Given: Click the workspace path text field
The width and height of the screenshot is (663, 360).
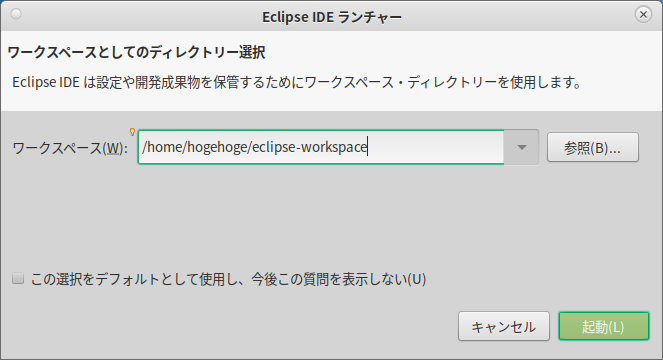Looking at the screenshot, I should coord(321,147).
